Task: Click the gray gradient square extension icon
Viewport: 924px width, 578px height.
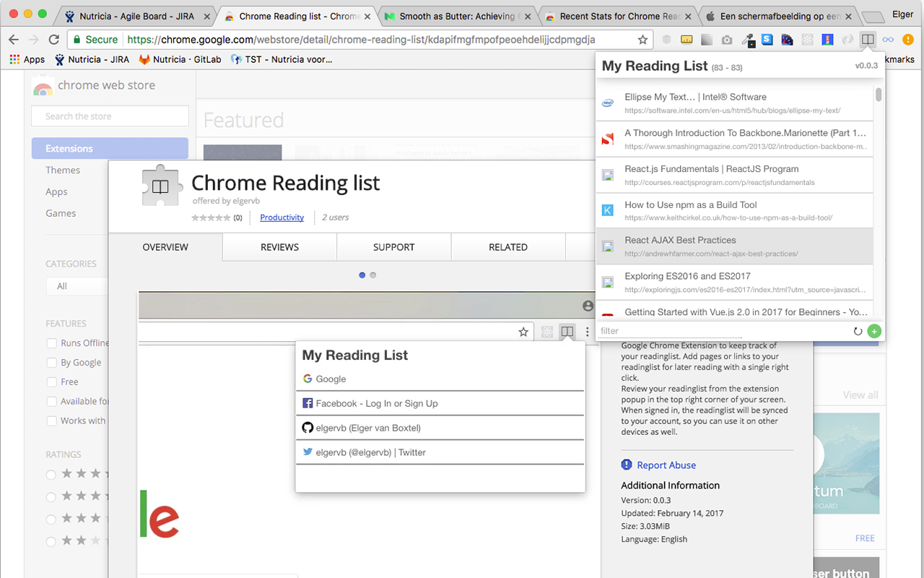Action: [707, 40]
